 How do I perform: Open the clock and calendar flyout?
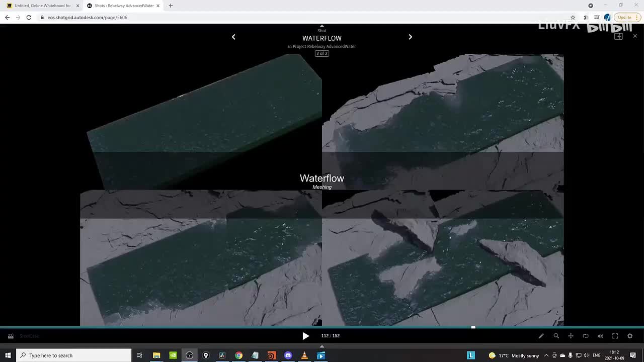(x=614, y=355)
